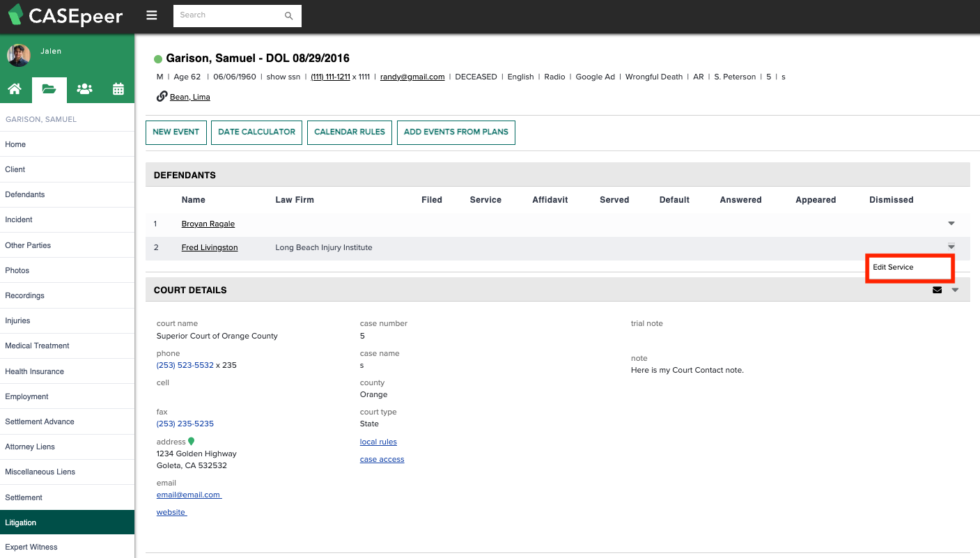980x558 pixels.
Task: Click the search magnifier icon
Action: (x=289, y=15)
